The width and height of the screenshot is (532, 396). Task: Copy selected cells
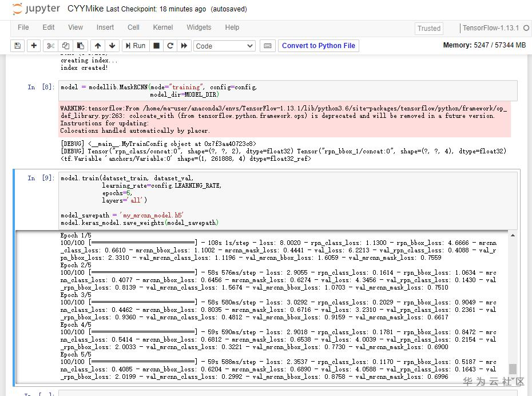click(x=65, y=46)
